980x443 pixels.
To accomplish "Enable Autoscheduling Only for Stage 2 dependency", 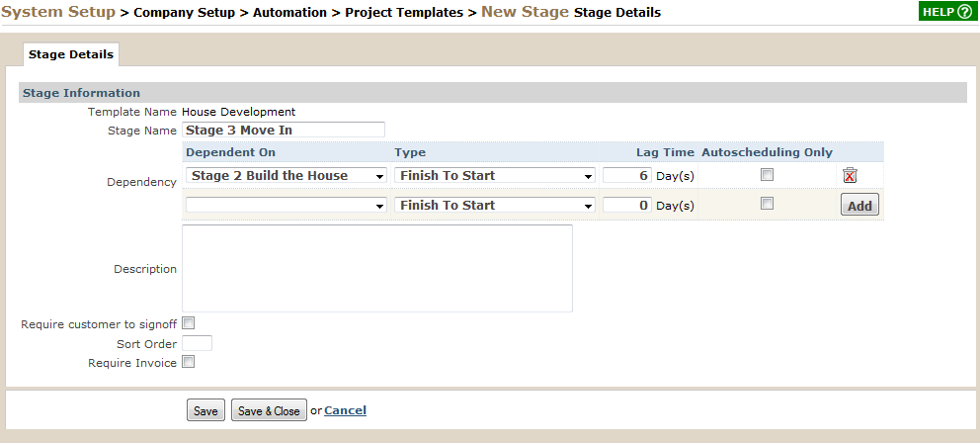I will click(767, 175).
